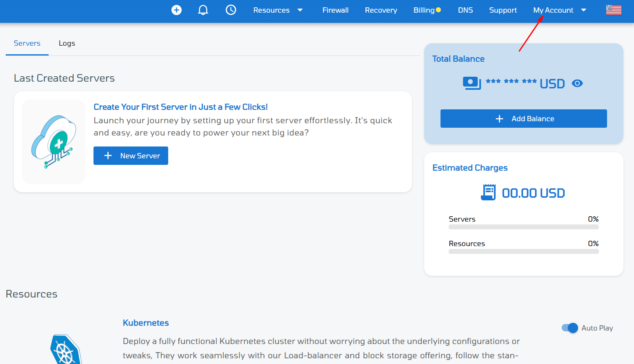Click the 'Last Created Servers' heading
Viewport: 634px width, 364px height.
coord(64,78)
